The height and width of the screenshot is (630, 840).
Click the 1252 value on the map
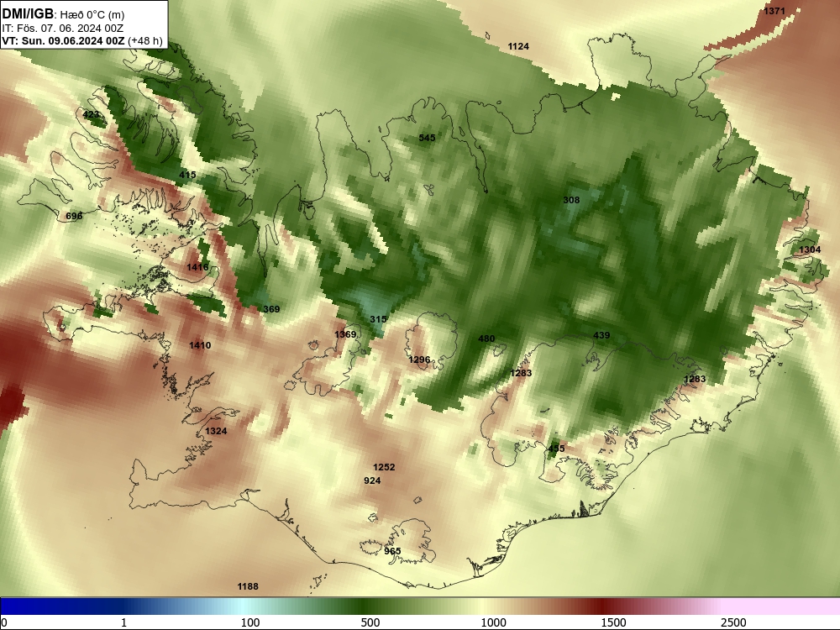(x=384, y=467)
